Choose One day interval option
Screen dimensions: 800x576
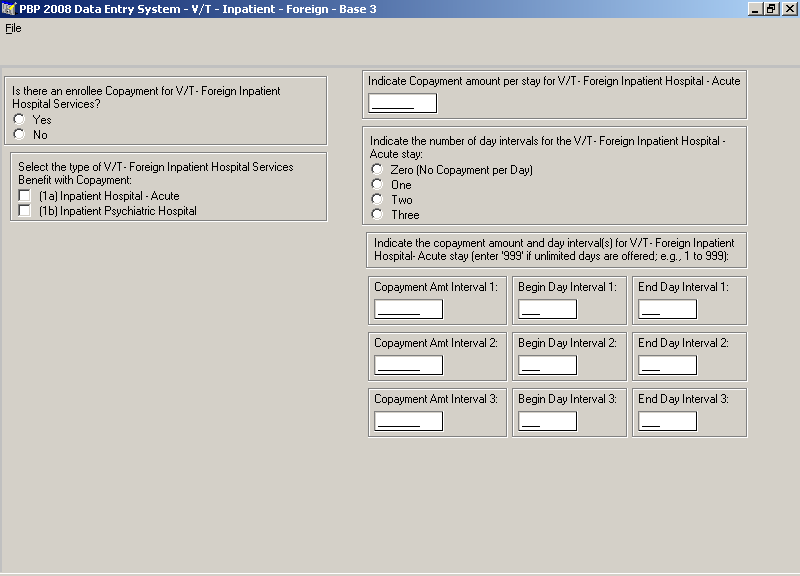[x=377, y=184]
